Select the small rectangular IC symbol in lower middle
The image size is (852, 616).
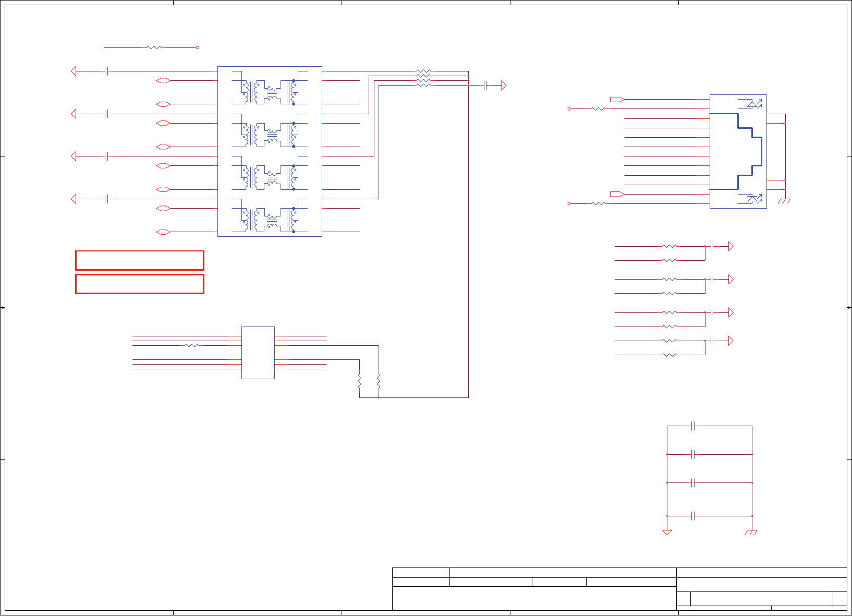coord(258,353)
